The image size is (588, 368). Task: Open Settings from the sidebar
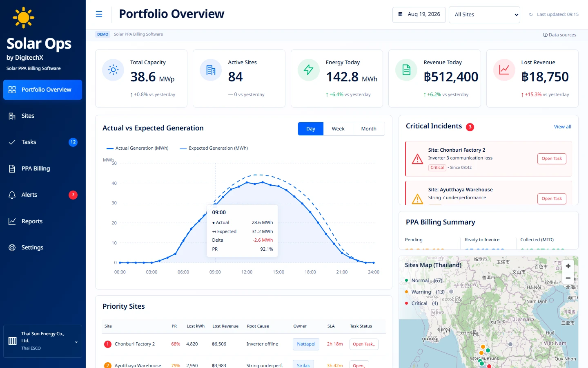tap(42, 248)
